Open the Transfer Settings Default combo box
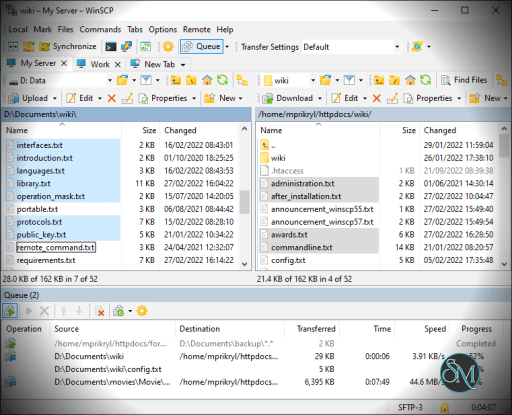Image resolution: width=512 pixels, height=415 pixels. tap(351, 47)
